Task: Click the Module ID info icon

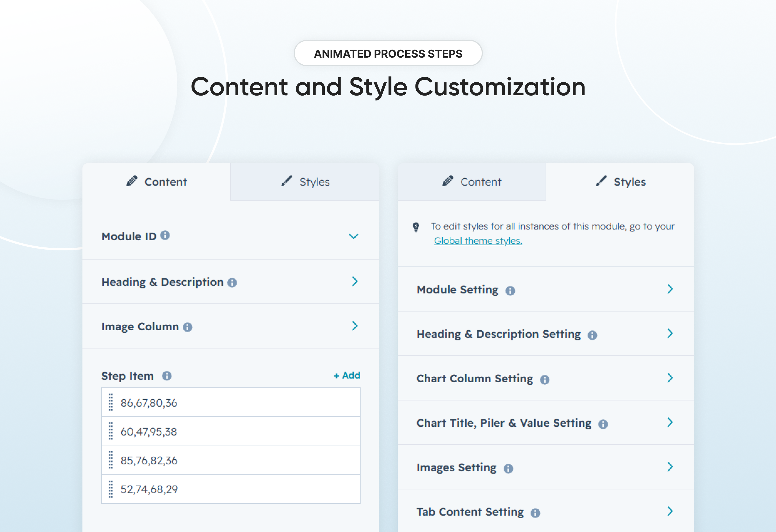Action: pyautogui.click(x=165, y=236)
